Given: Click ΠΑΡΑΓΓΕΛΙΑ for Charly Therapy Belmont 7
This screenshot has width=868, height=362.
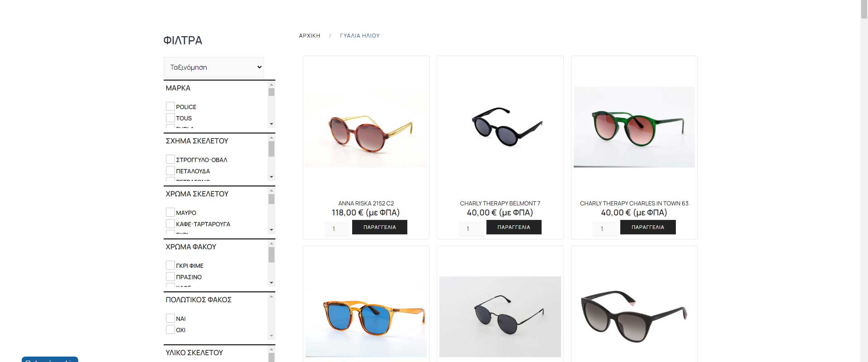Looking at the screenshot, I should 514,227.
